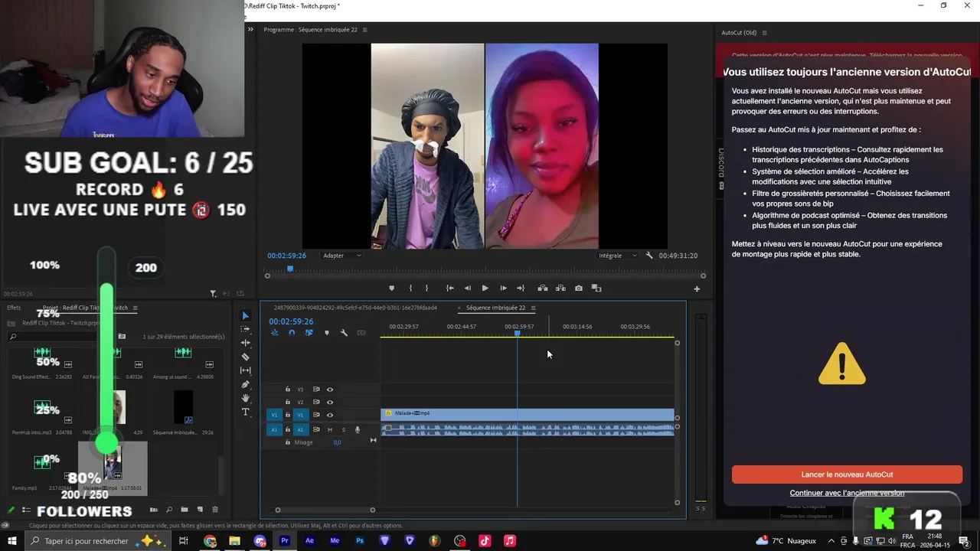980x551 pixels.
Task: Mute the A1 audio track
Action: coord(330,430)
